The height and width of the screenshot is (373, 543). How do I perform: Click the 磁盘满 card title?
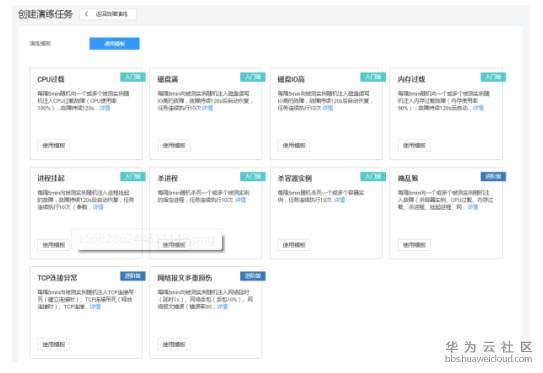168,79
